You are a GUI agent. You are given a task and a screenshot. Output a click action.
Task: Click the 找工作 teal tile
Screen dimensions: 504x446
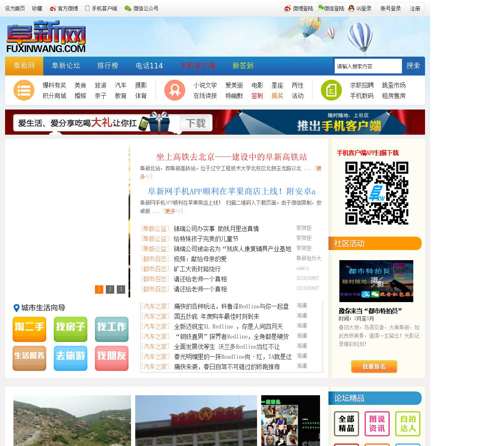tap(112, 329)
